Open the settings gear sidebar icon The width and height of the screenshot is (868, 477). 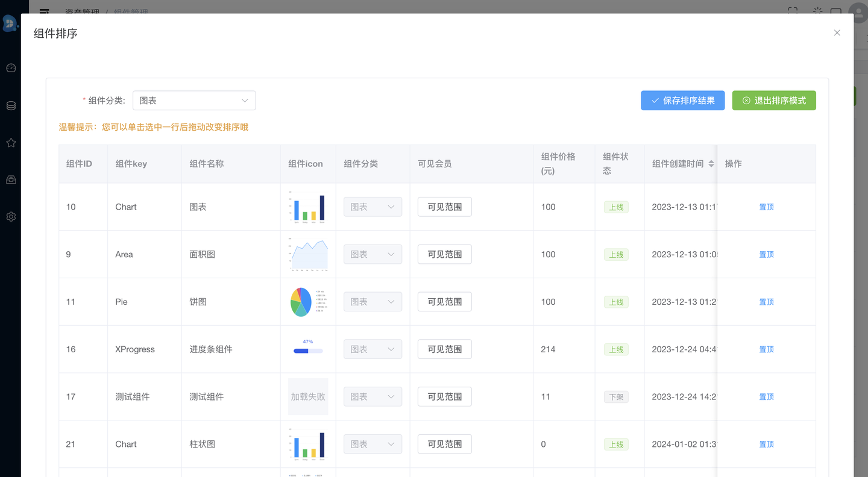[x=11, y=217]
